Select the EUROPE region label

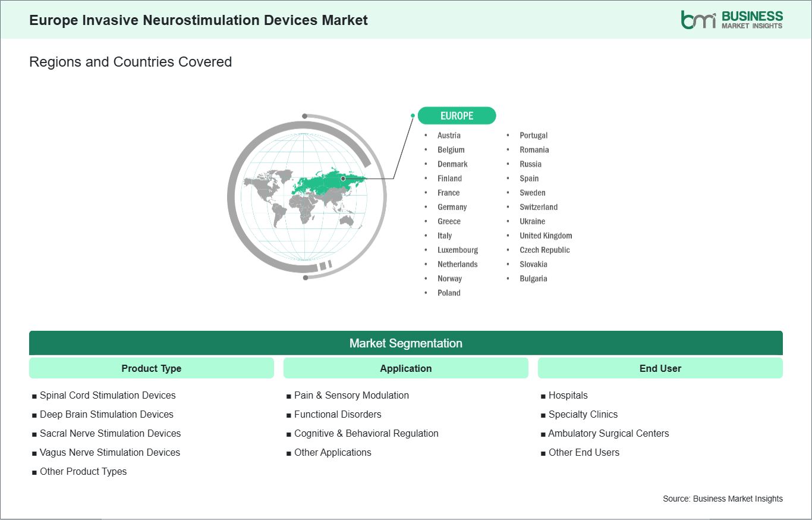tap(457, 115)
